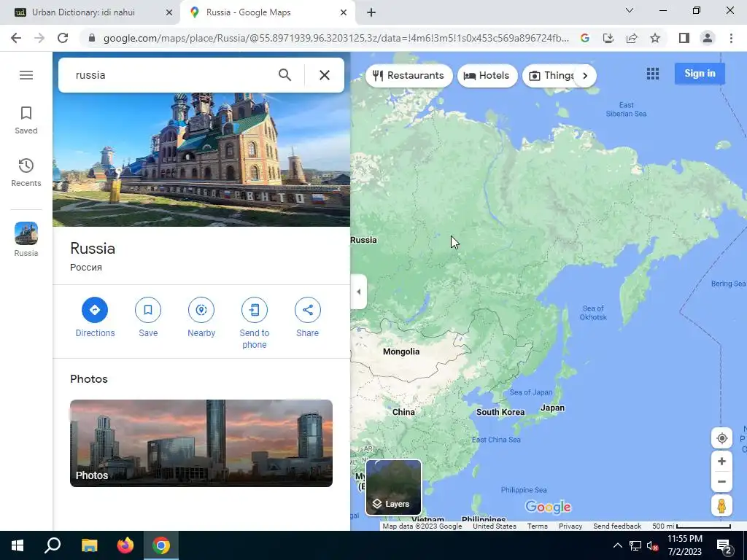Select the Things to do chip
747x560 pixels.
click(x=550, y=76)
